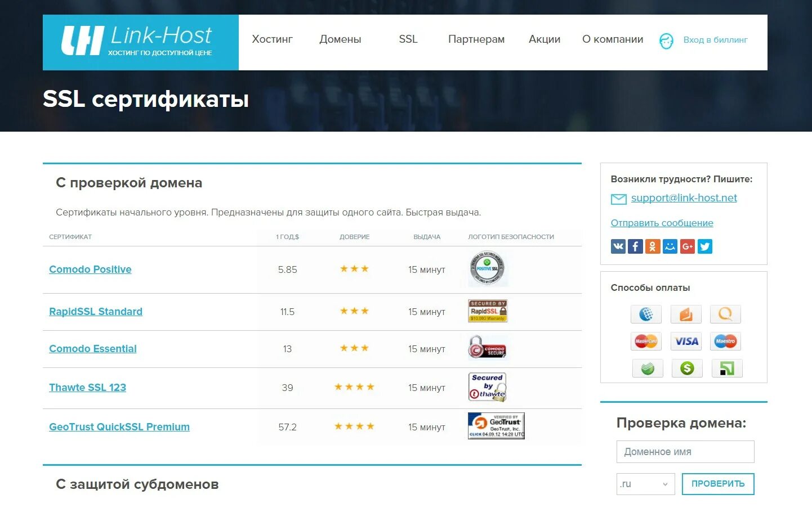The image size is (812, 508).
Task: Open RapidSSL Standard certificate link
Action: 96,312
